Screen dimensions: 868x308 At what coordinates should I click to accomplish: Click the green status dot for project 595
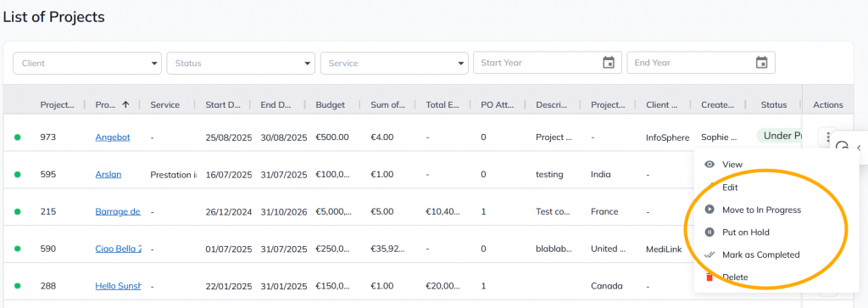point(17,175)
